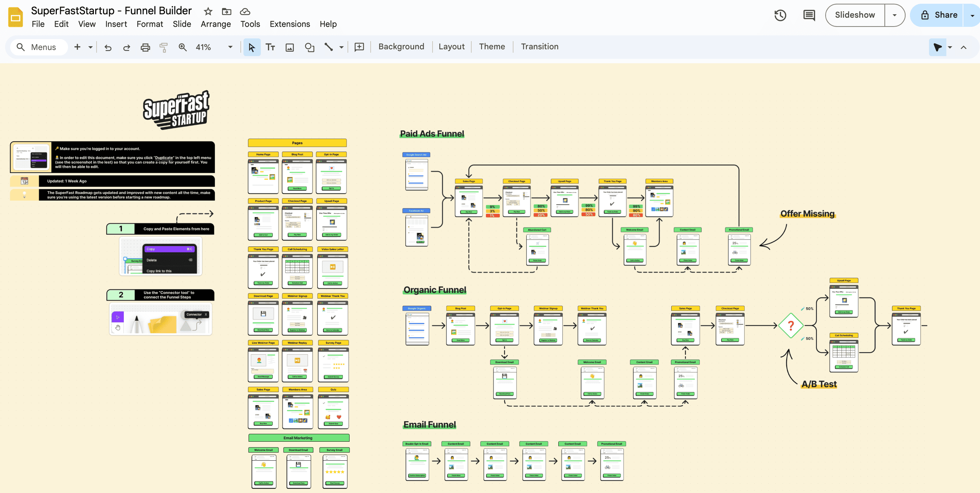Click the Theme button
Image resolution: width=980 pixels, height=493 pixels.
pos(492,46)
